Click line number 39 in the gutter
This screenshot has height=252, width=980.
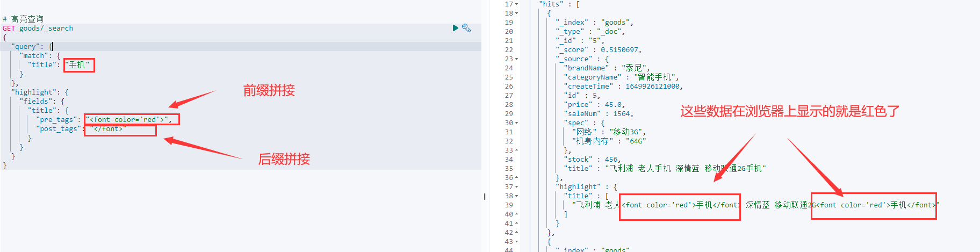pyautogui.click(x=509, y=205)
